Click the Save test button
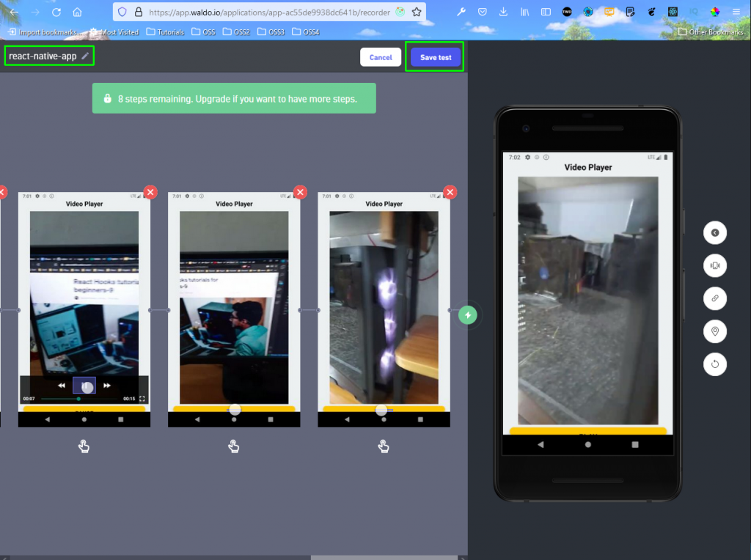The image size is (751, 560). (436, 57)
